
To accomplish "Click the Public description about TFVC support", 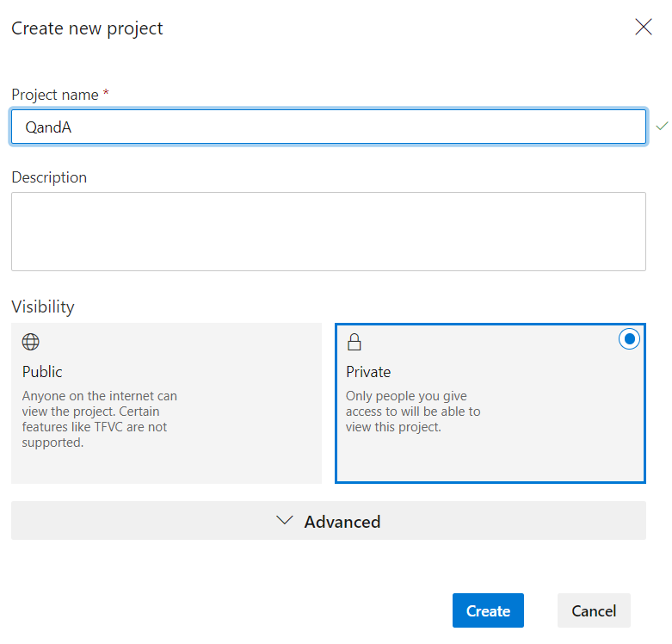I will 99,419.
